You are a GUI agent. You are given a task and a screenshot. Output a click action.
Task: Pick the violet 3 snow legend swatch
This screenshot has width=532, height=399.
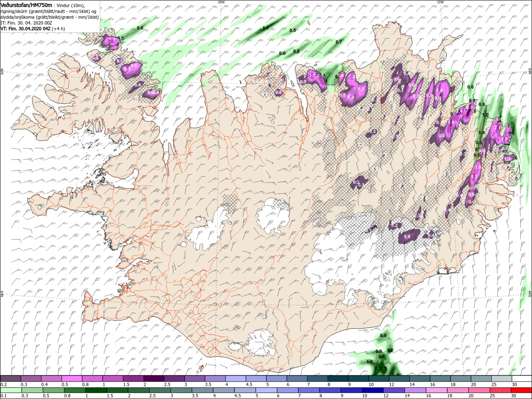(194, 379)
